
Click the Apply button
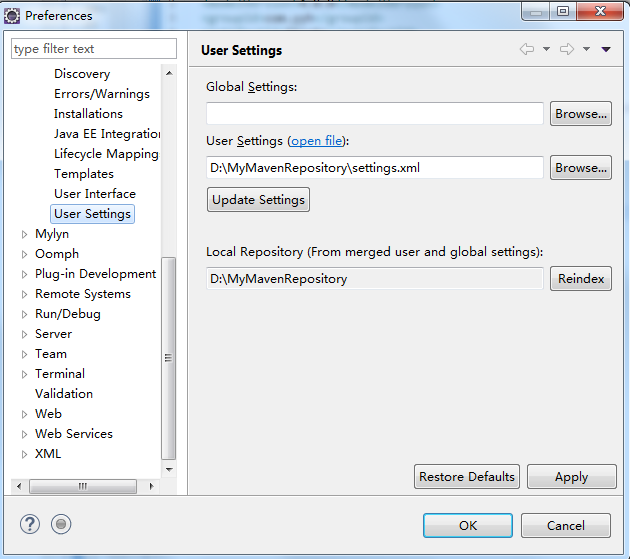572,477
